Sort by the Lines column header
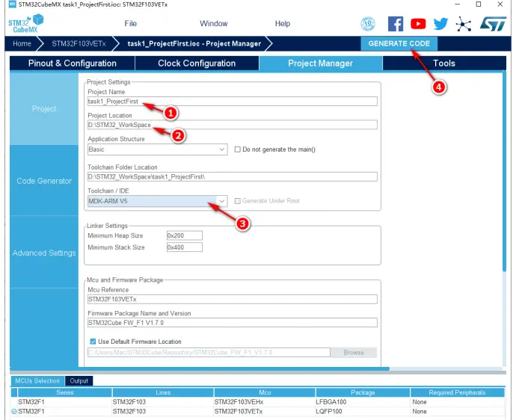 (163, 392)
